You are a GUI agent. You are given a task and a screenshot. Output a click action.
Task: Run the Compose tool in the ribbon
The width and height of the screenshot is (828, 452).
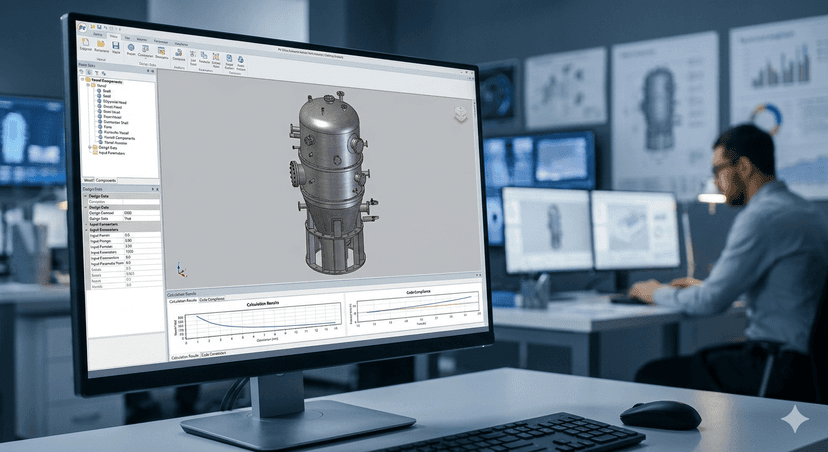178,53
